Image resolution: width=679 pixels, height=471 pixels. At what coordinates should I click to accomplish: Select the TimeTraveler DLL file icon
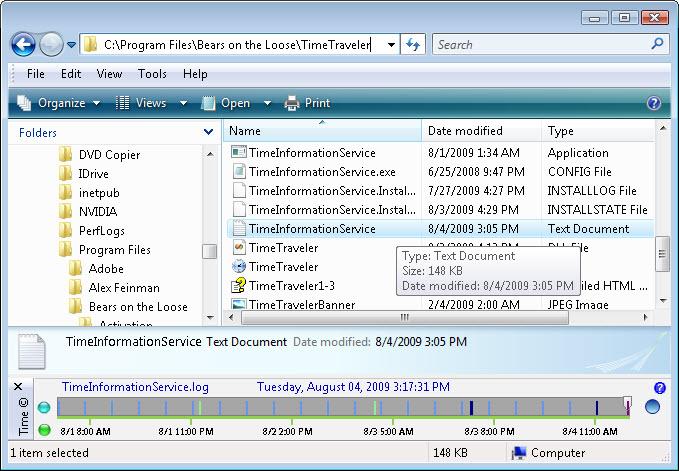pos(239,248)
